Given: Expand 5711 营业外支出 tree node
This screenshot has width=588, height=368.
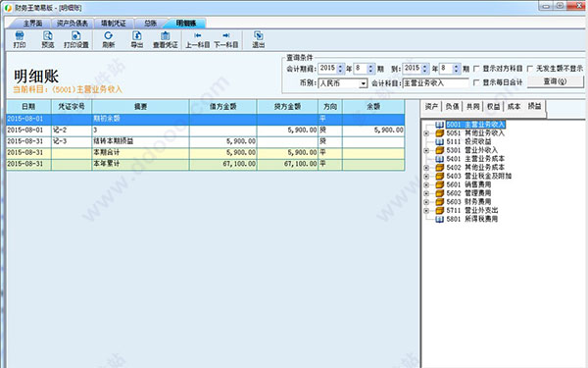Looking at the screenshot, I should pos(426,211).
